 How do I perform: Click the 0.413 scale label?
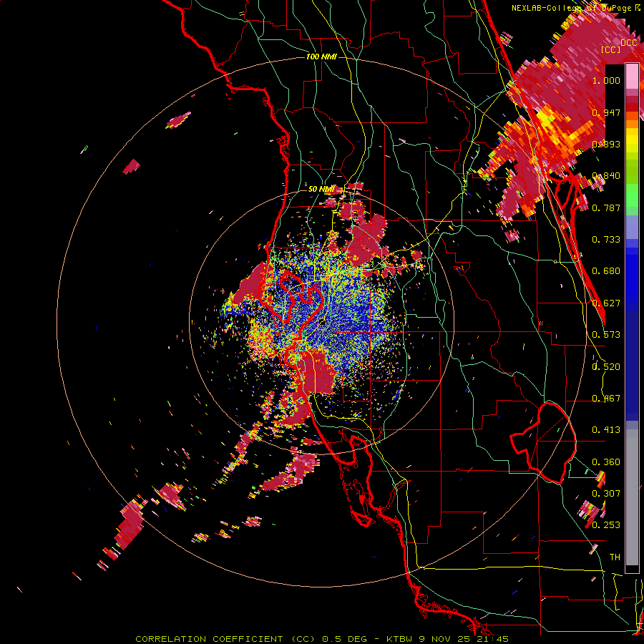coord(606,430)
